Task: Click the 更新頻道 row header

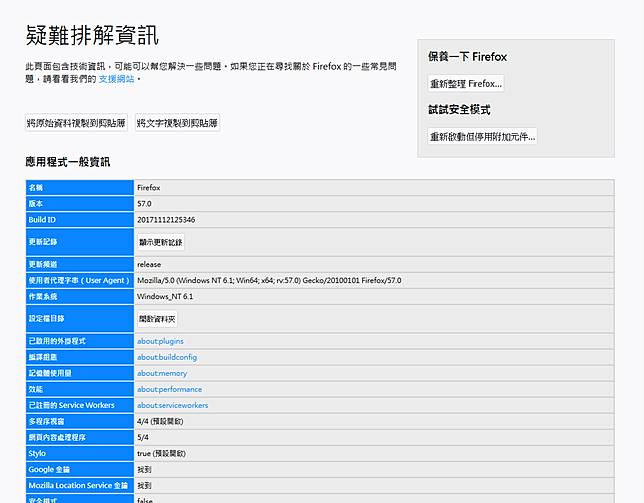Action: coord(80,264)
